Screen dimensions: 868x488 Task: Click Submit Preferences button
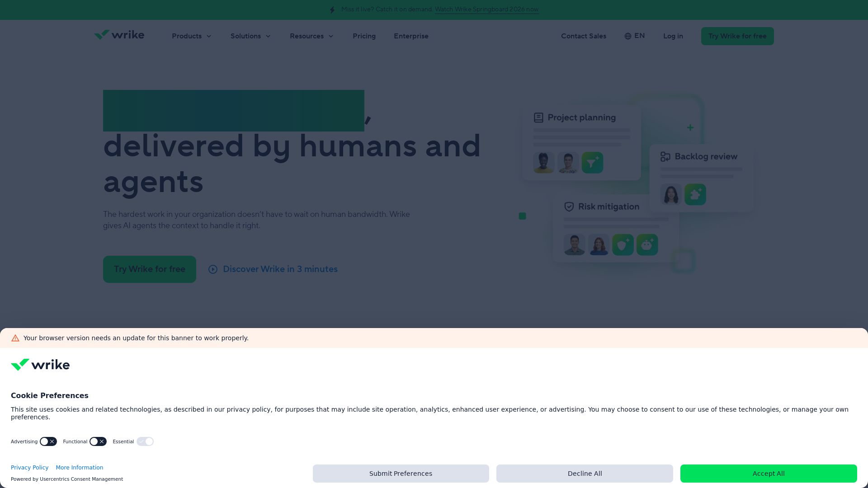click(401, 474)
